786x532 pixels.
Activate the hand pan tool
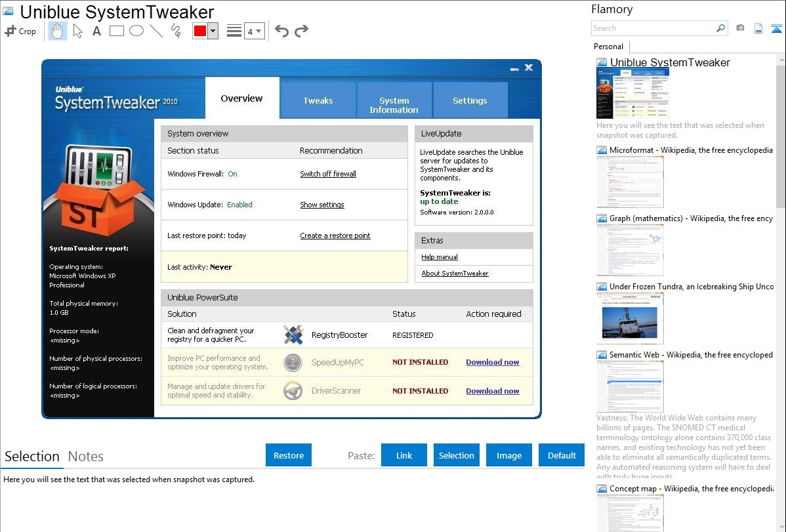tap(57, 31)
